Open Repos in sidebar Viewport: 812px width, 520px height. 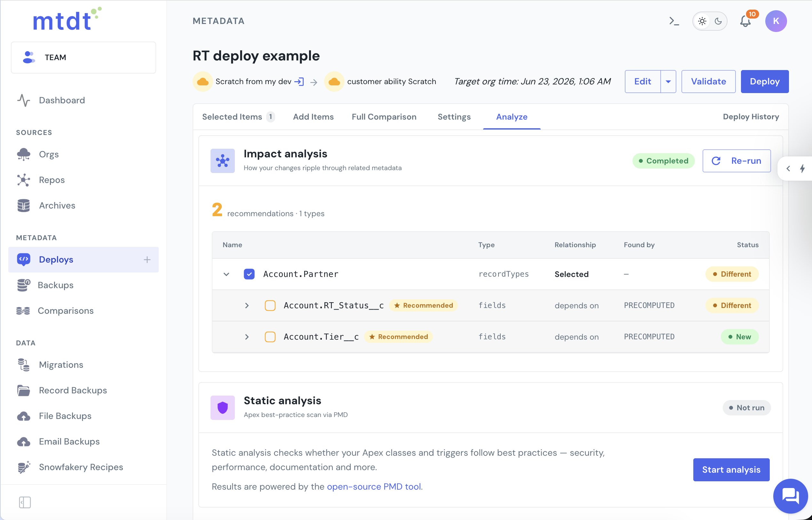(52, 180)
